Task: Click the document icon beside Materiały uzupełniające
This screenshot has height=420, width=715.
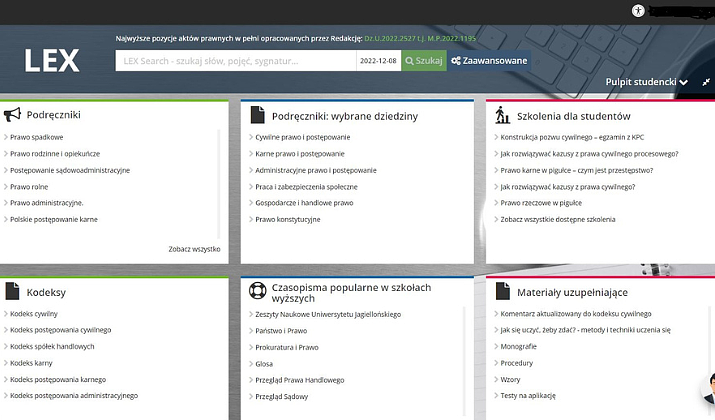Action: (x=500, y=292)
